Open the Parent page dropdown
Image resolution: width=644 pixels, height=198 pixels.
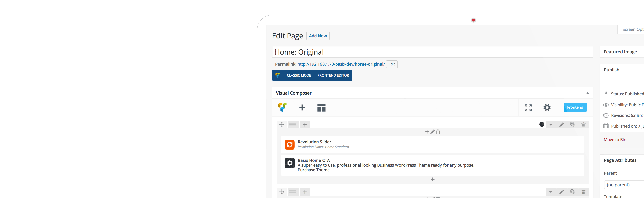[x=624, y=185]
